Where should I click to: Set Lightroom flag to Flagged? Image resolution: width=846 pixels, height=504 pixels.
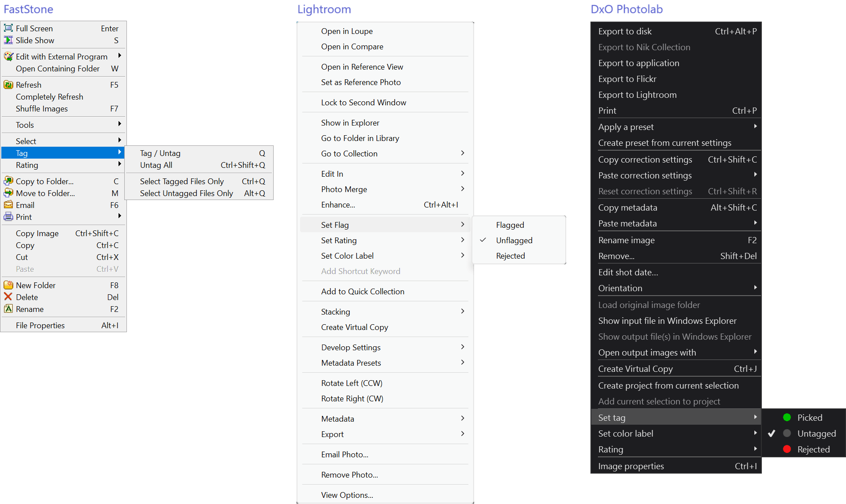[510, 225]
